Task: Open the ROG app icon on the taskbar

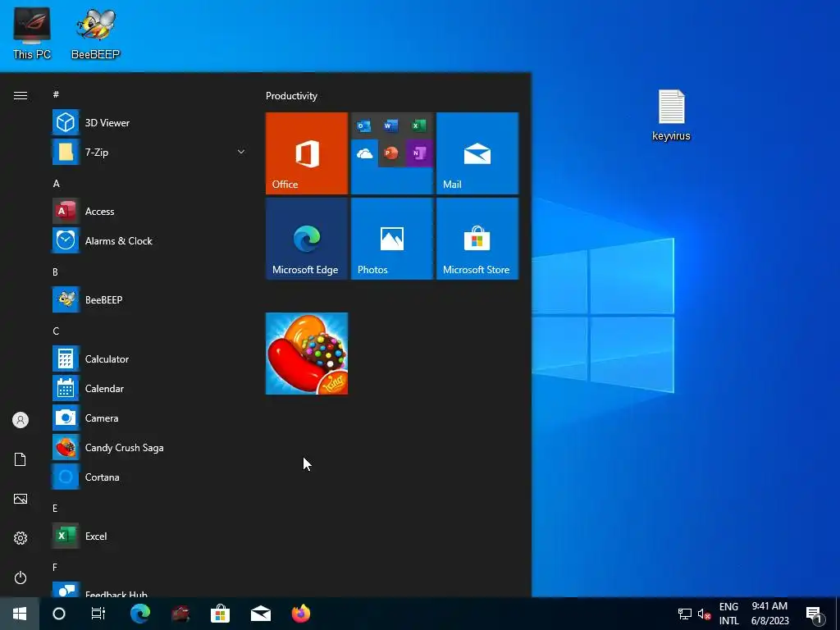Action: click(180, 614)
